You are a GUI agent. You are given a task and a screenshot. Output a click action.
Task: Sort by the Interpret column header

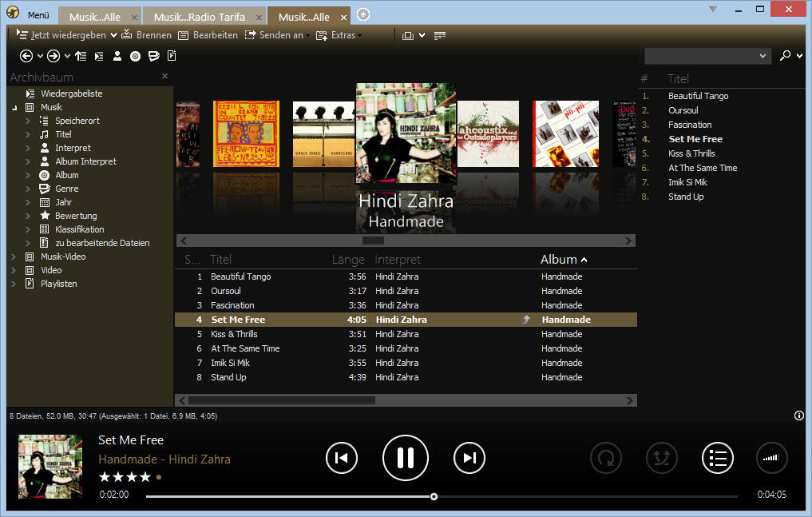(398, 260)
